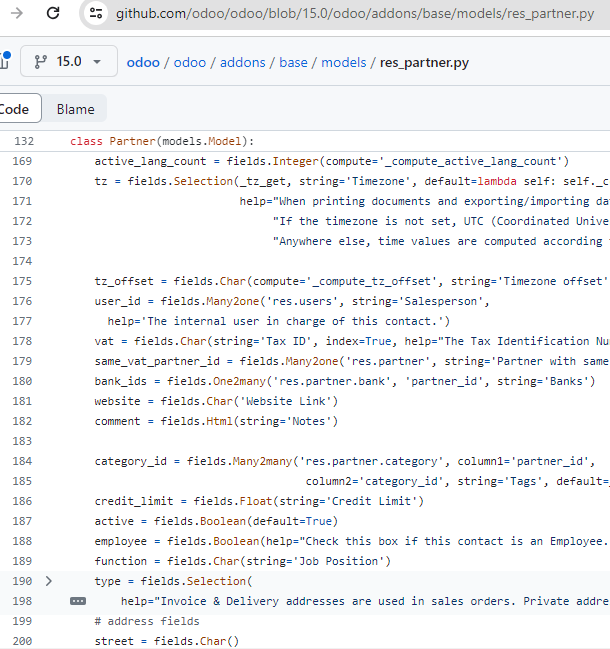Screen dimensions: 610x649
Task: Select line number 200
Action: pos(22,641)
